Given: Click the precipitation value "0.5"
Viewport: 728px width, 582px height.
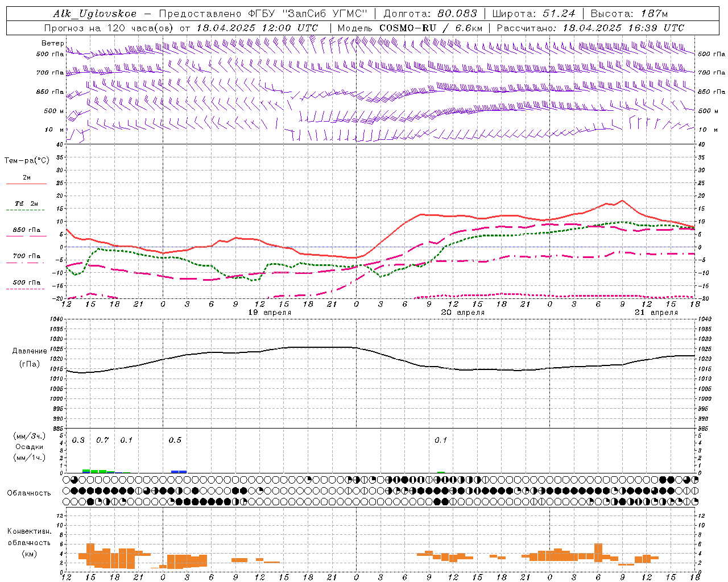Looking at the screenshot, I should click(175, 440).
